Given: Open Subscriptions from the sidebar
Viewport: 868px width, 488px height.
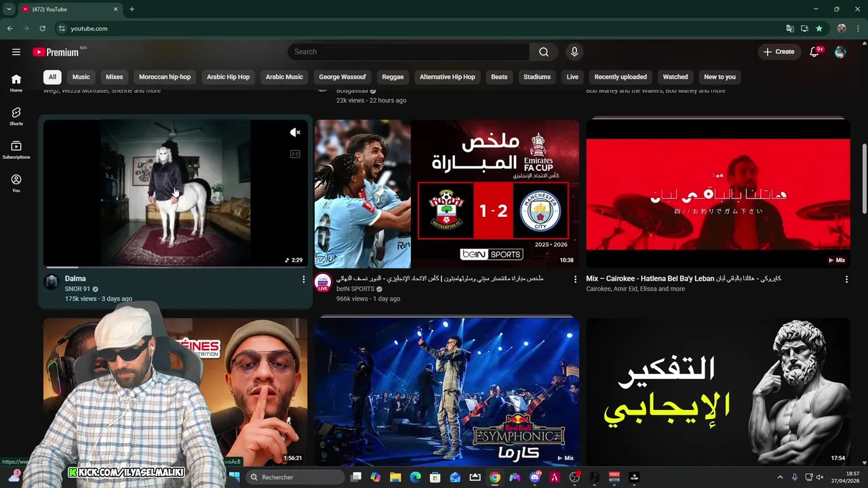Looking at the screenshot, I should pyautogui.click(x=16, y=150).
